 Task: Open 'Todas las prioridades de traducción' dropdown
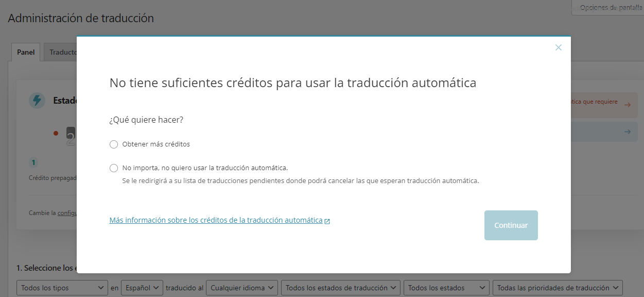(558, 288)
